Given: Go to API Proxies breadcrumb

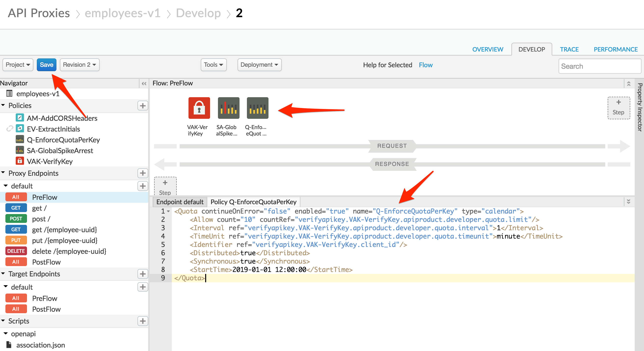Looking at the screenshot, I should tap(39, 13).
